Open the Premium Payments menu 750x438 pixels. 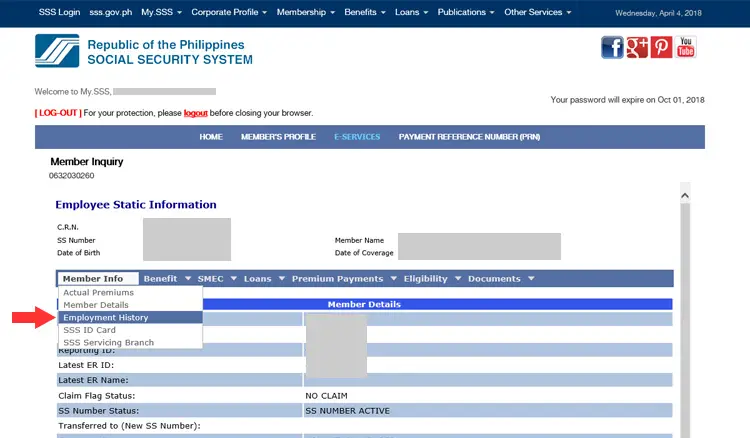tap(344, 278)
